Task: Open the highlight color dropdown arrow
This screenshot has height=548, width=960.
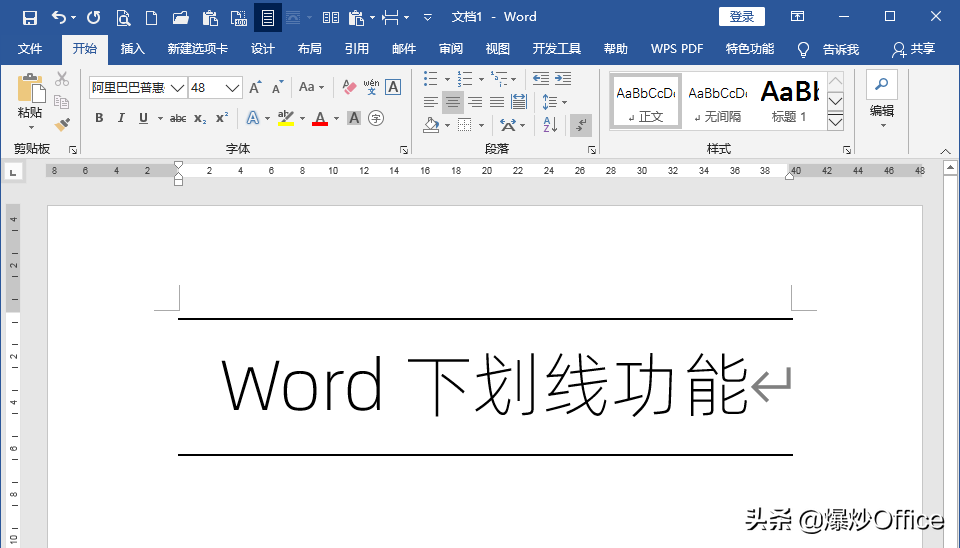Action: (x=302, y=118)
